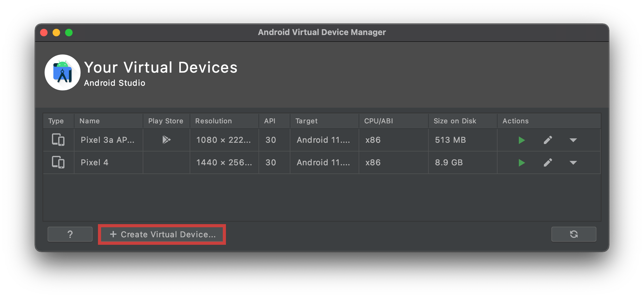Viewport: 644px width, 298px height.
Task: Open the help dialog
Action: click(x=70, y=234)
